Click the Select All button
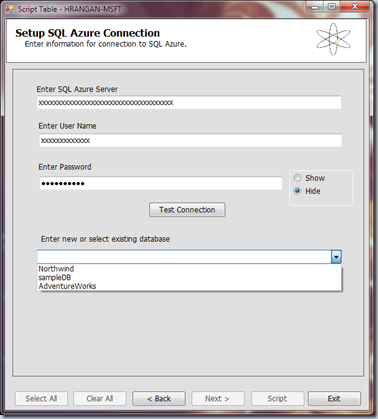The image size is (378, 419). pos(41,399)
